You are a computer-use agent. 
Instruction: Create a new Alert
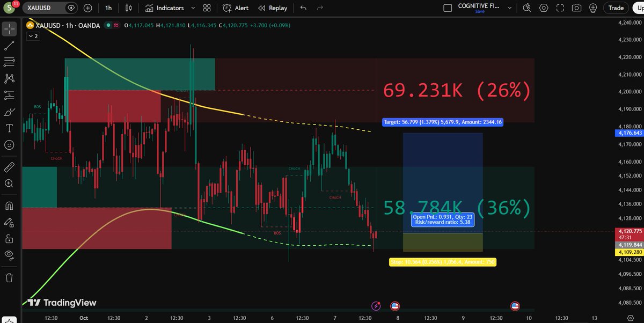pyautogui.click(x=236, y=8)
